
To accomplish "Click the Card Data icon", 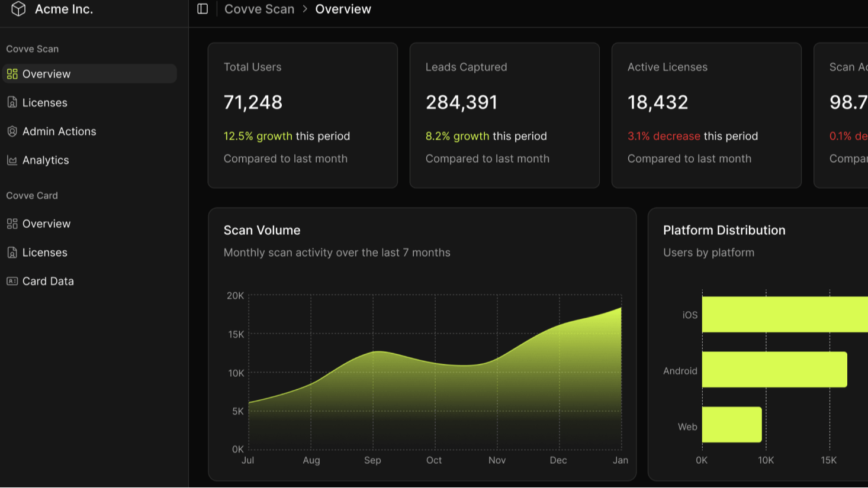I will point(12,281).
